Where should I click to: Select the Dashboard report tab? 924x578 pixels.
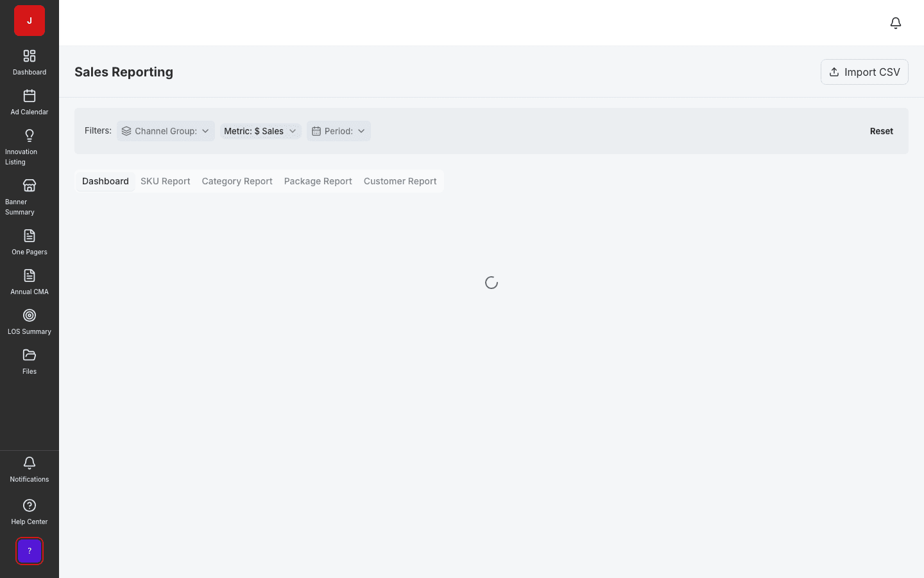click(105, 181)
